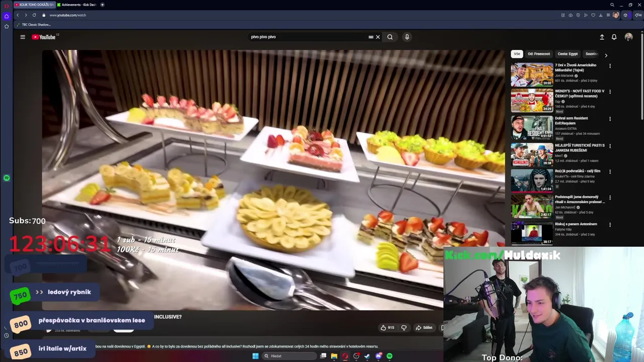Open the Spotify icon in Opera sidebar
Screen dimensions: 644x362
click(x=7, y=178)
